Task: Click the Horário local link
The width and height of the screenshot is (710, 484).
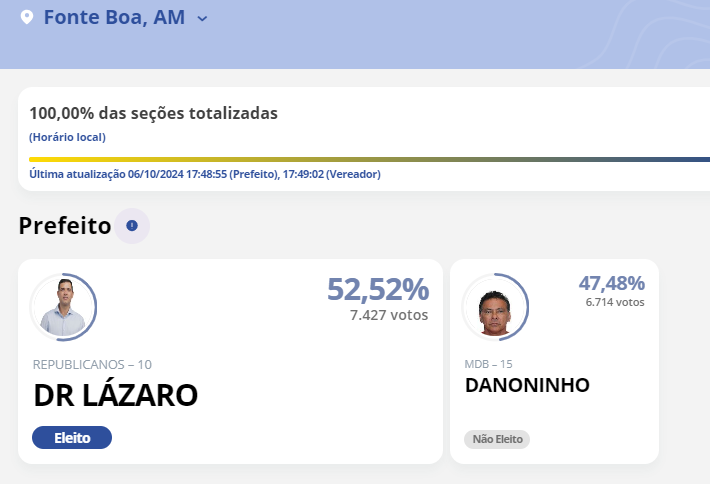Action: [x=67, y=137]
